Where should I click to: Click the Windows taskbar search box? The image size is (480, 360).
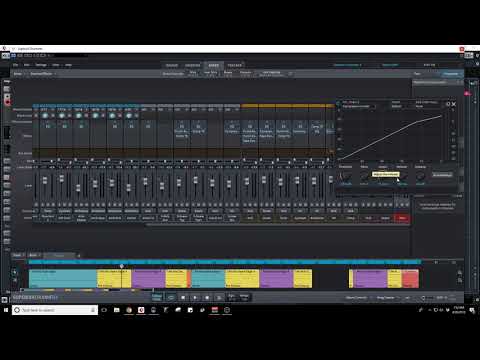55,310
